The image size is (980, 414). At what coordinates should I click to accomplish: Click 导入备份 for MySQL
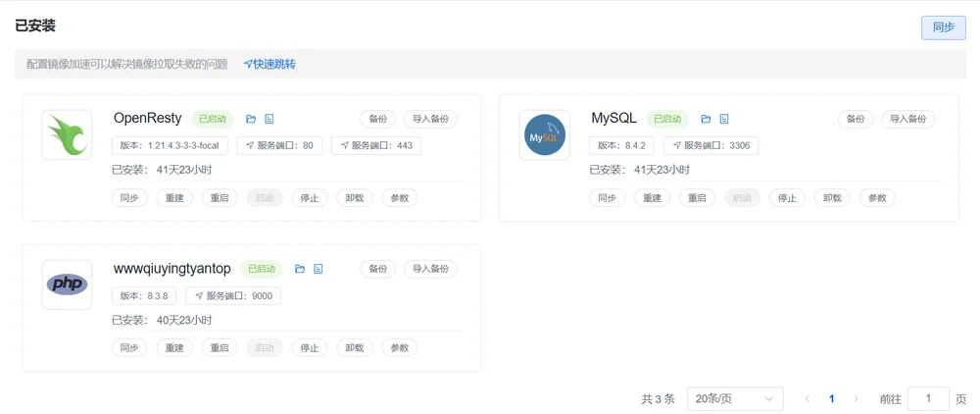pyautogui.click(x=908, y=119)
